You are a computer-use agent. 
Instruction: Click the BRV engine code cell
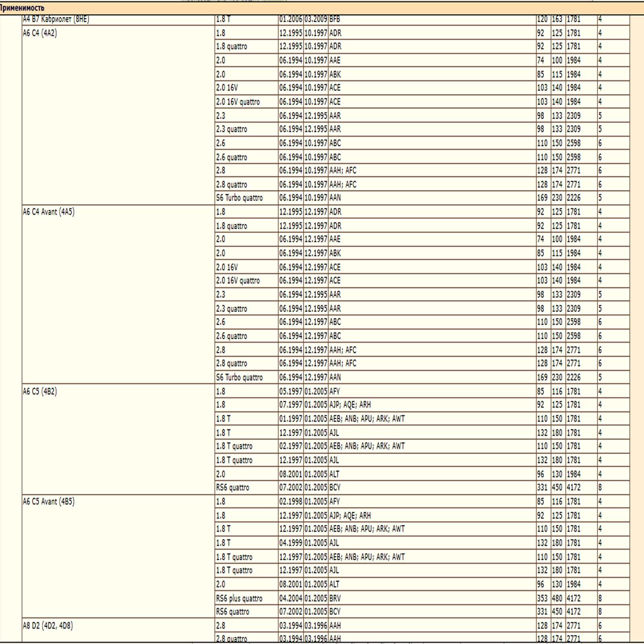pyautogui.click(x=335, y=599)
